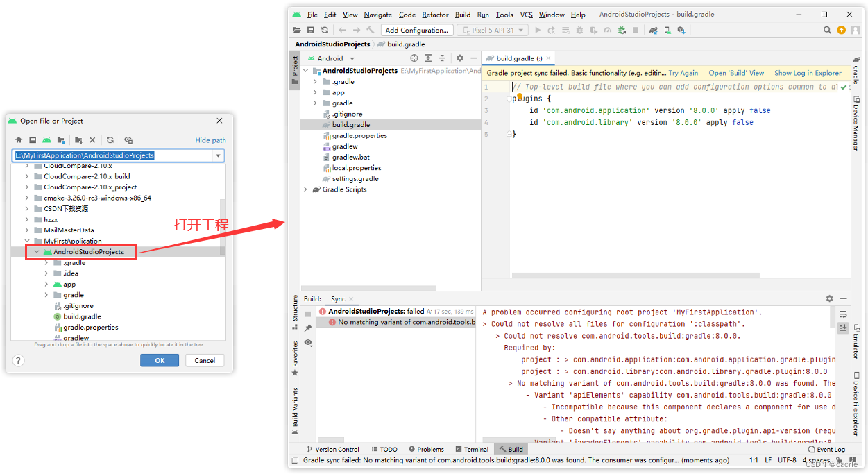Viewport: 868px width, 474px height.
Task: Select the build.gradle editor tab
Action: (x=518, y=58)
